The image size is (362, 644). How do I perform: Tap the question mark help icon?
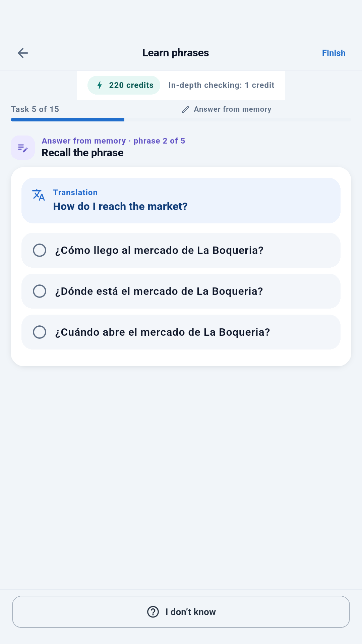click(153, 612)
